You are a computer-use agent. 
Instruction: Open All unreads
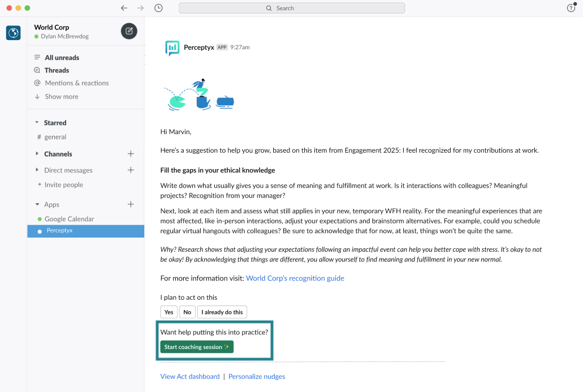[62, 57]
